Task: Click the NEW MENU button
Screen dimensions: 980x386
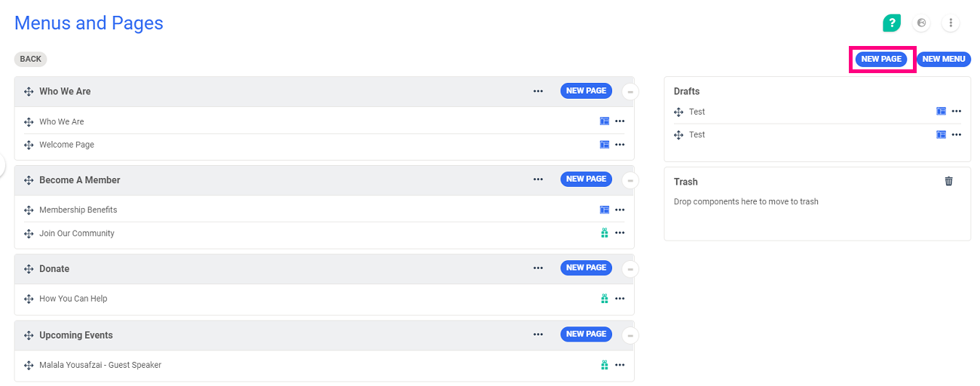Action: (943, 60)
